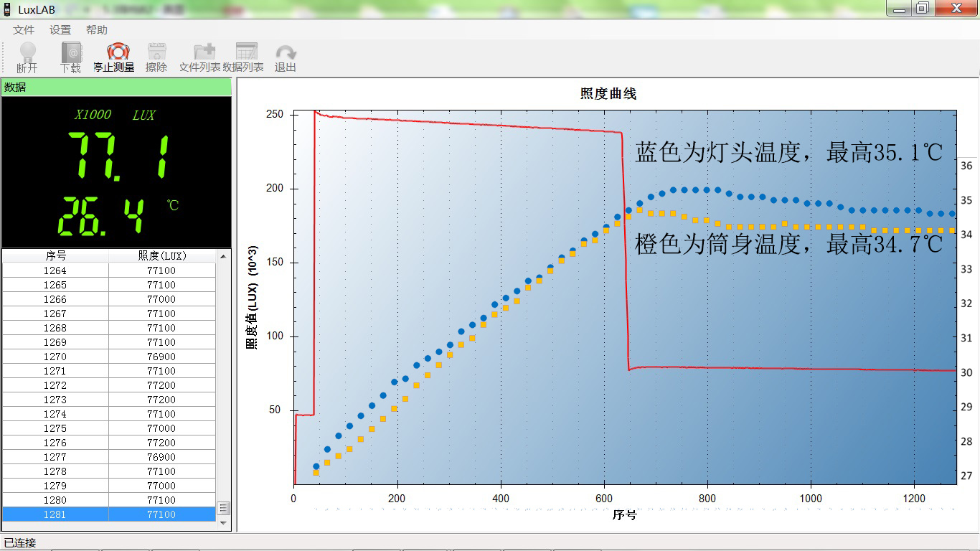Viewport: 980px width, 551px height.
Task: Click the 蓝色为灯头温度 annotation text
Action: pos(789,152)
